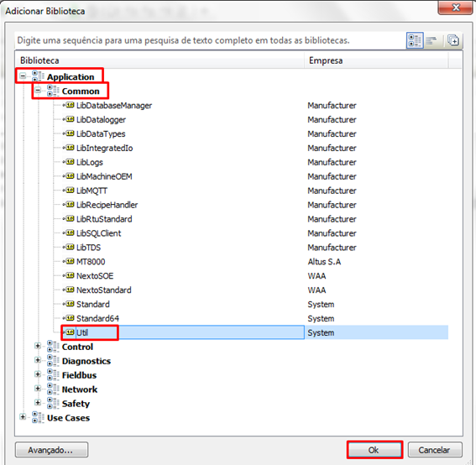Click the Diagnostics category icon
This screenshot has width=476, height=465.
click(53, 361)
